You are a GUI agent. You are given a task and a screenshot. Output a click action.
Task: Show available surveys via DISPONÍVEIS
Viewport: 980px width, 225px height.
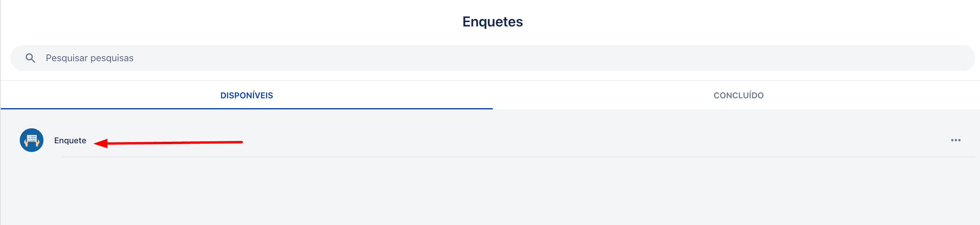[x=247, y=96]
